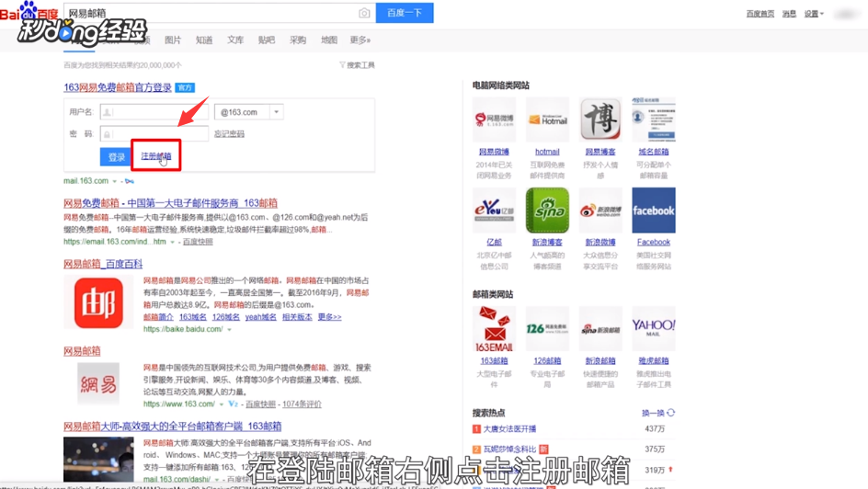The image size is (868, 489).
Task: Click the 126 邮箱 icon
Action: point(547,328)
